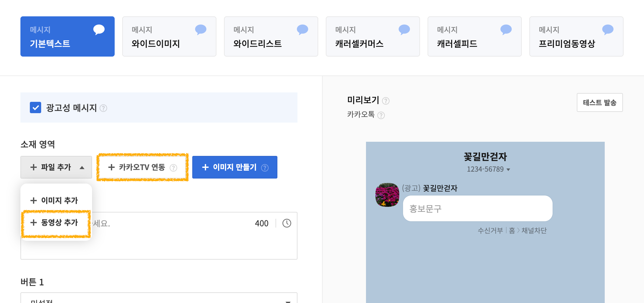Select the 캐러셀피드 message type

pos(474,36)
